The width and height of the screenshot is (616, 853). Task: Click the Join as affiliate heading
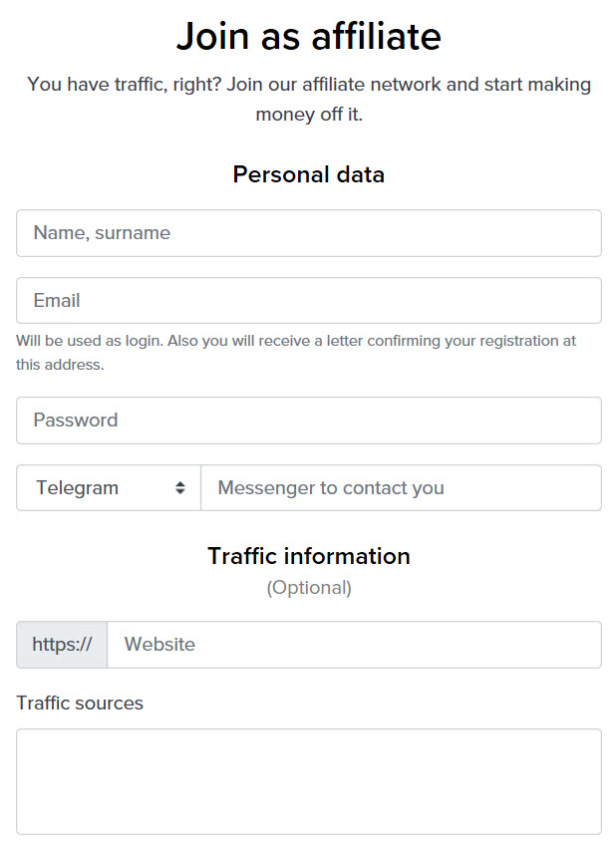(308, 35)
